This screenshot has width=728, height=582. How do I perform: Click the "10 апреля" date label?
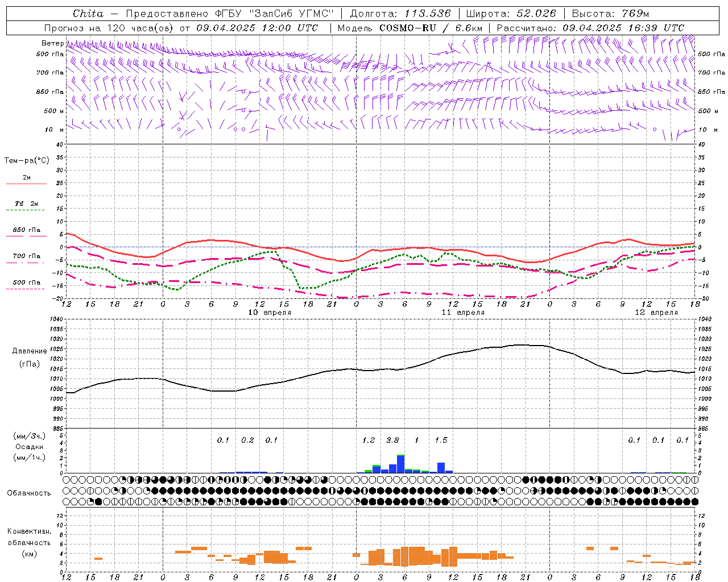point(270,313)
